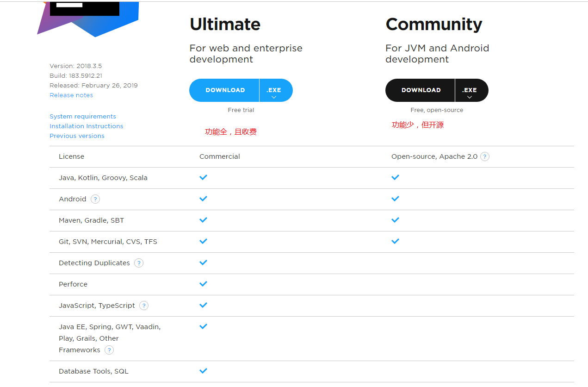Click Ultimate checkmark for Maven, Gradle, SBT
This screenshot has width=588, height=387.
[203, 220]
